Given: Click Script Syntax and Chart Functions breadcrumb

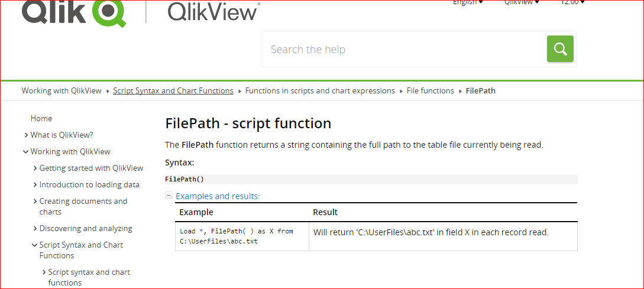Looking at the screenshot, I should 173,90.
